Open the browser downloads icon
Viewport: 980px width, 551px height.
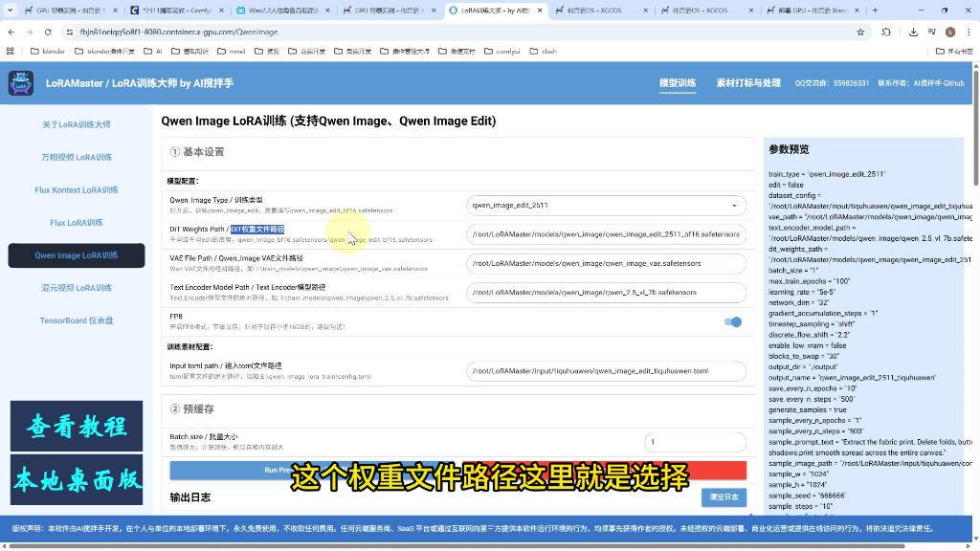913,32
